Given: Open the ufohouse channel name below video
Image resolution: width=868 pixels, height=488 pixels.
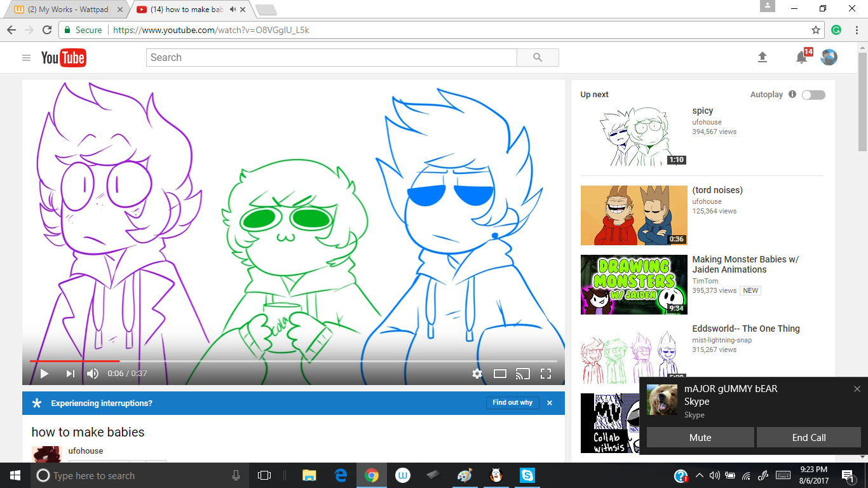Looking at the screenshot, I should (86, 451).
